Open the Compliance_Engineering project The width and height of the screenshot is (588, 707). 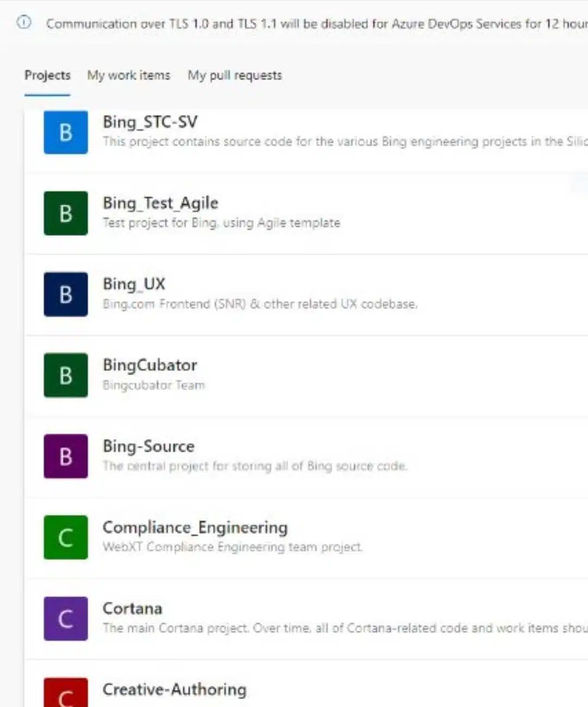pyautogui.click(x=195, y=527)
